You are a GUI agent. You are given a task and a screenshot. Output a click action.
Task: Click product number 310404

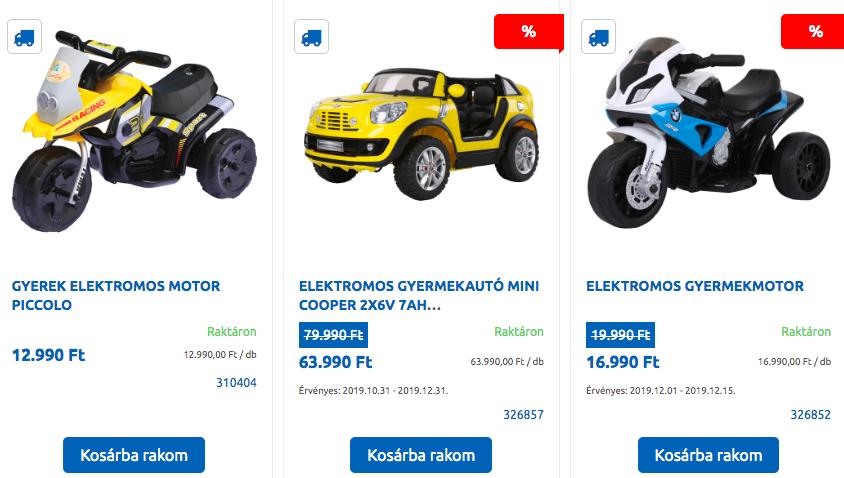click(236, 383)
